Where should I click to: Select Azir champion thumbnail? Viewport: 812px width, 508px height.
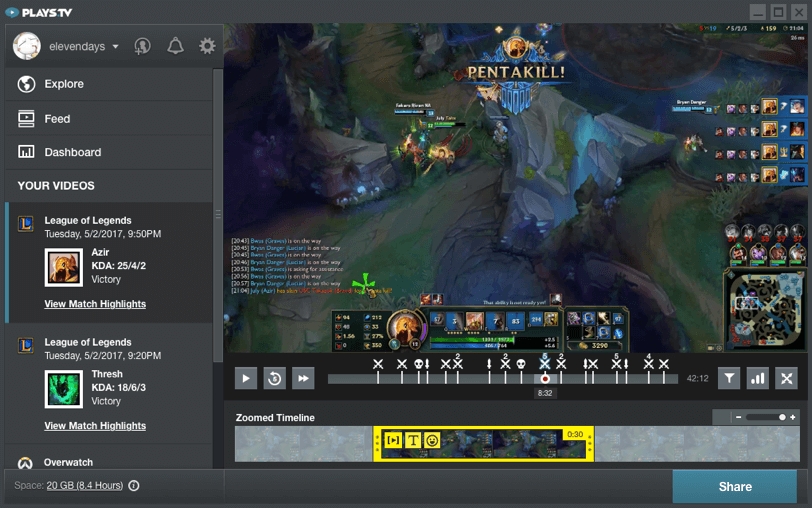click(63, 268)
